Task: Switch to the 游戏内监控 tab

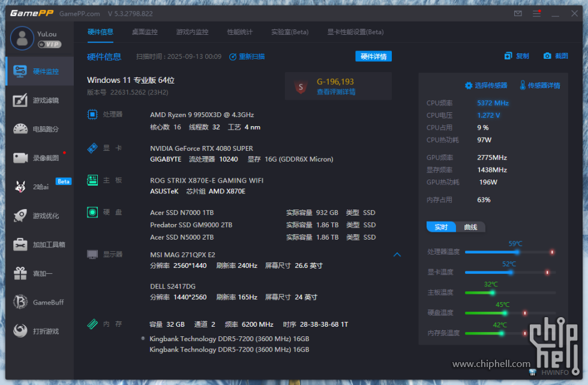Action: click(192, 32)
